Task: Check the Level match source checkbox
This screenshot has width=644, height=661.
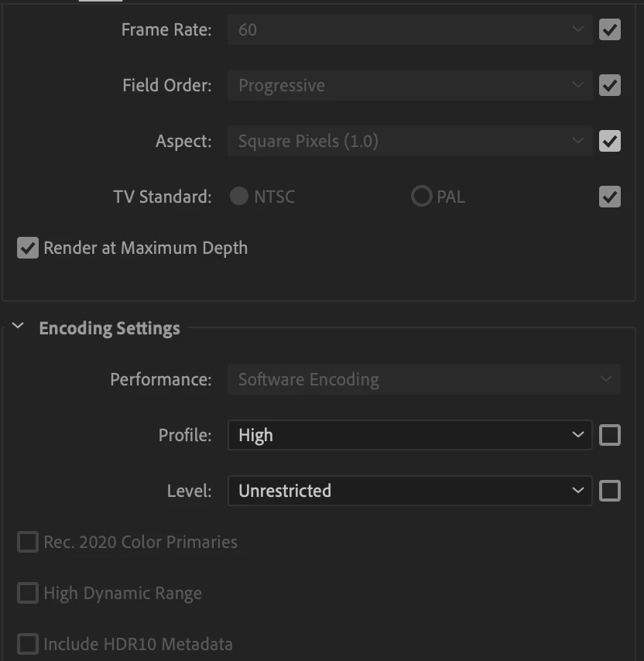Action: point(610,491)
